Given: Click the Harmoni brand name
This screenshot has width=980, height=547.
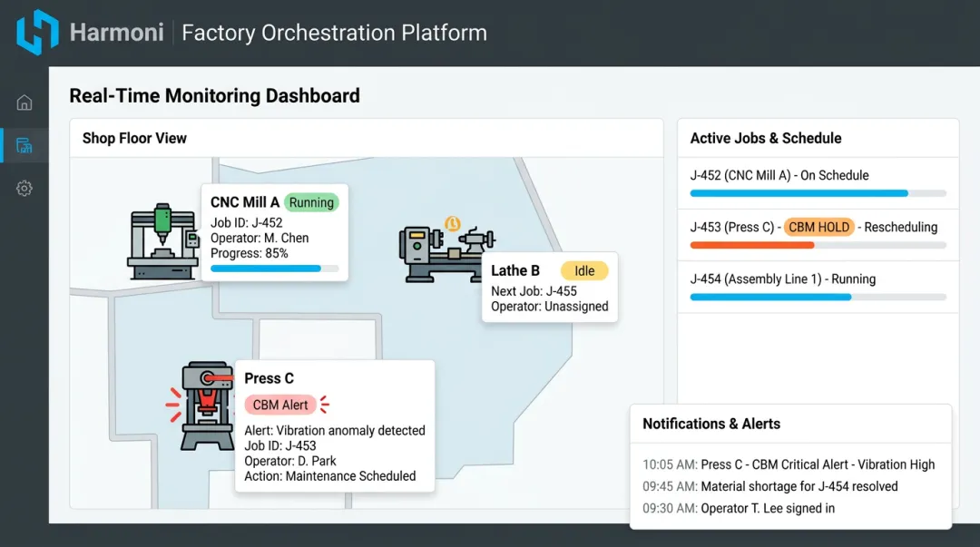Looking at the screenshot, I should coord(117,33).
